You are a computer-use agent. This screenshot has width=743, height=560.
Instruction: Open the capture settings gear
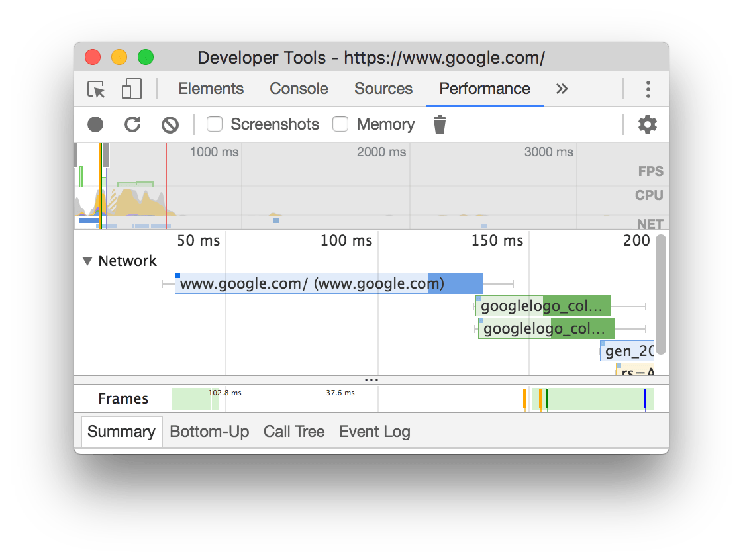click(647, 124)
